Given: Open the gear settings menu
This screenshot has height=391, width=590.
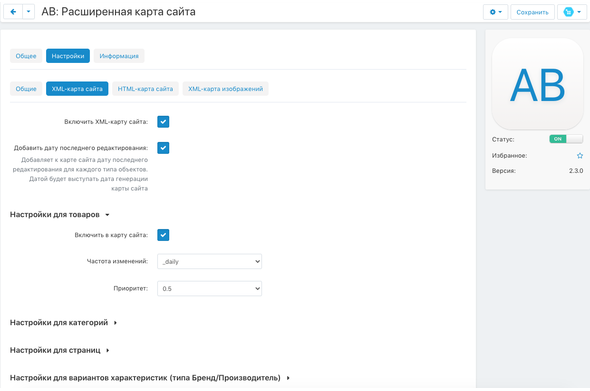Looking at the screenshot, I should 495,12.
